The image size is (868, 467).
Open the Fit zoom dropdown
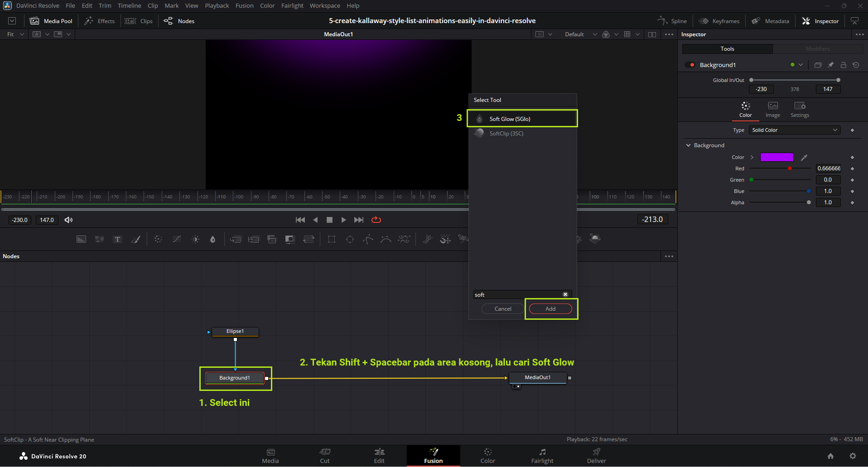[15, 34]
